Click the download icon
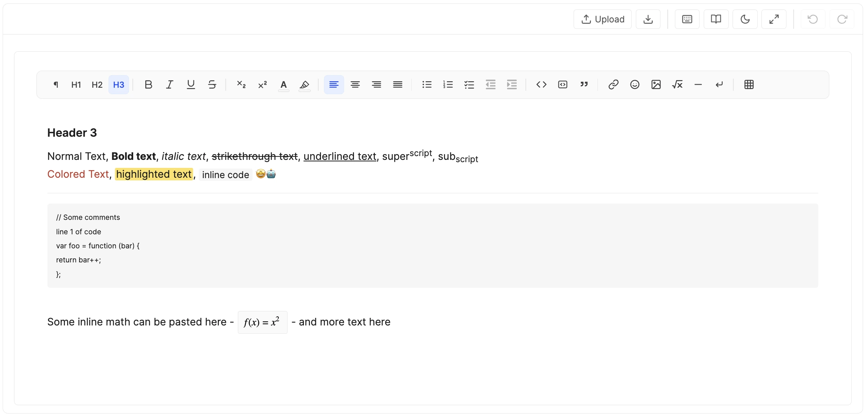Image resolution: width=868 pixels, height=420 pixels. click(x=648, y=19)
